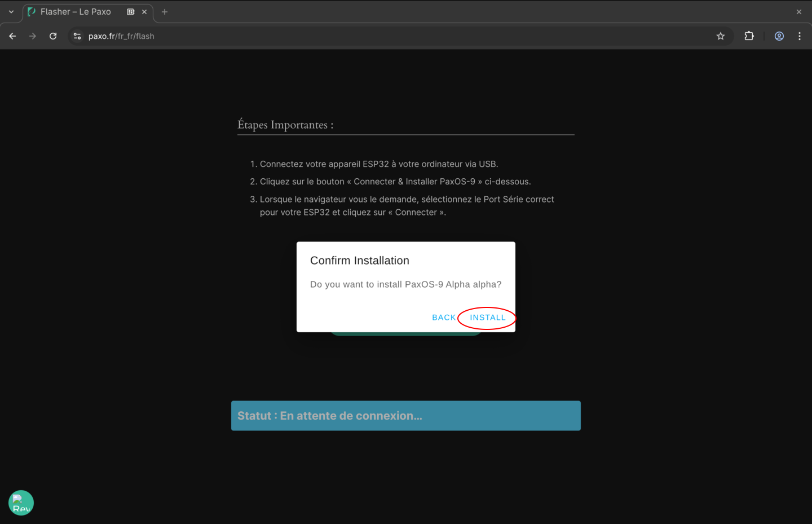Click the site information icon in address bar
The image size is (812, 524).
(x=77, y=36)
